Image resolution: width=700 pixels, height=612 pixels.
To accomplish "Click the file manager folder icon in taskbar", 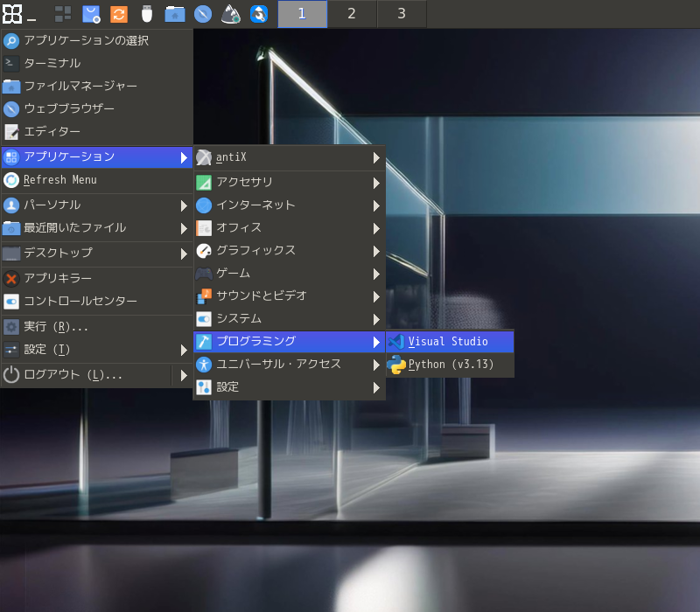I will [x=175, y=14].
